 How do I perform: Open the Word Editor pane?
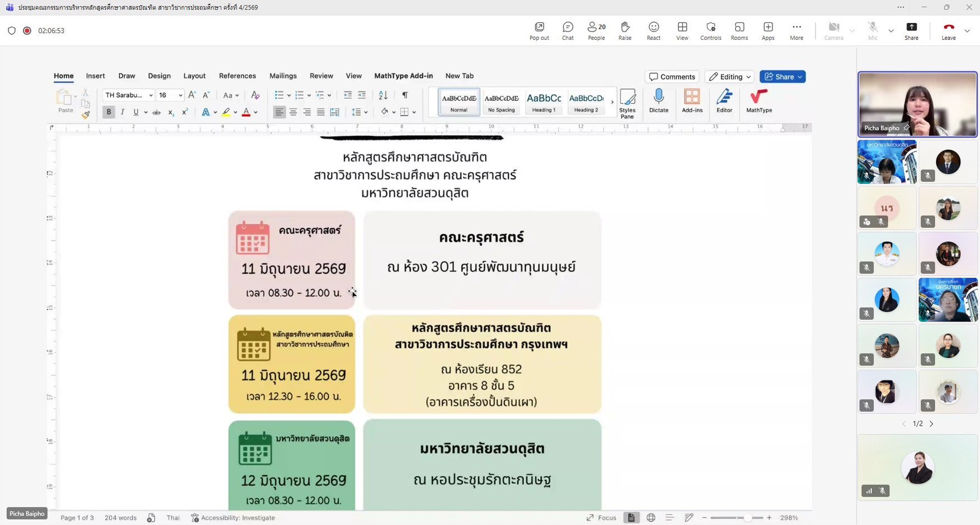(724, 101)
